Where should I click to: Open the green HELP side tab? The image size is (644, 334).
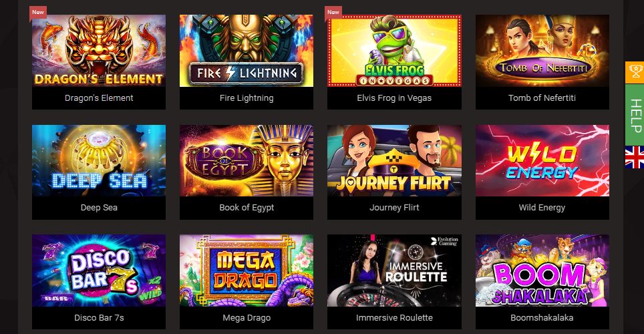(x=635, y=115)
